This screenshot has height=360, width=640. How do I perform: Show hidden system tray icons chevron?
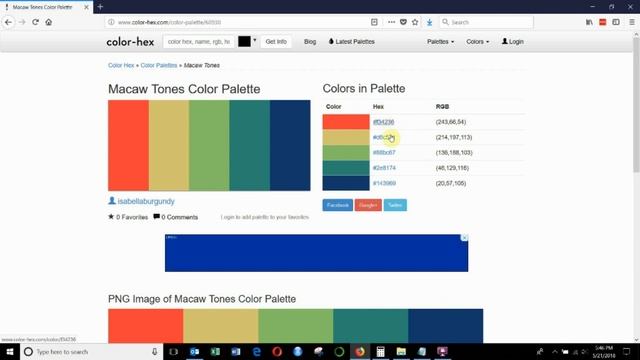pos(555,351)
